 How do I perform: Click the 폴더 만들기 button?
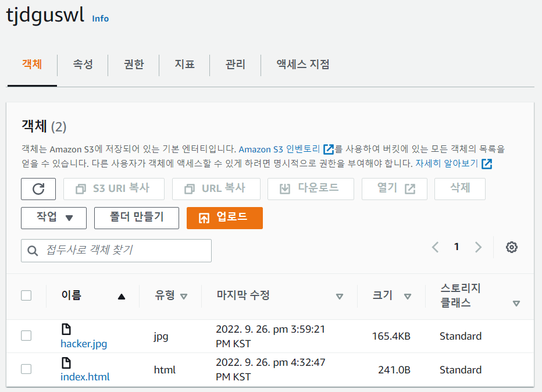coord(137,218)
